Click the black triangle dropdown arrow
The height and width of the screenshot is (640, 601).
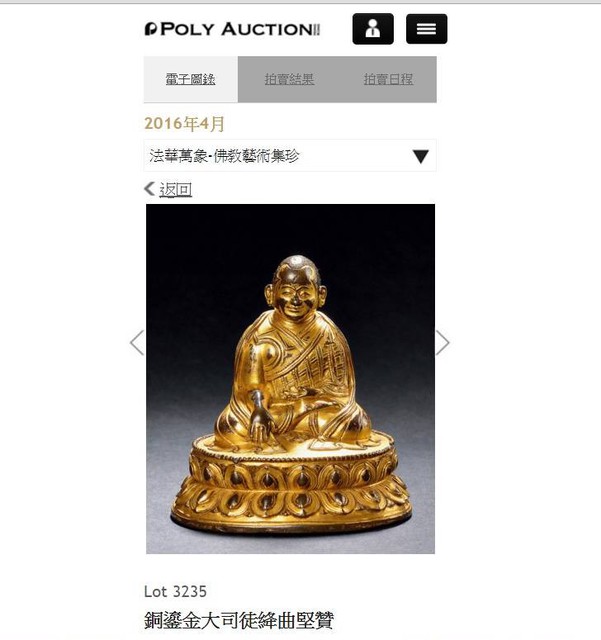point(421,156)
